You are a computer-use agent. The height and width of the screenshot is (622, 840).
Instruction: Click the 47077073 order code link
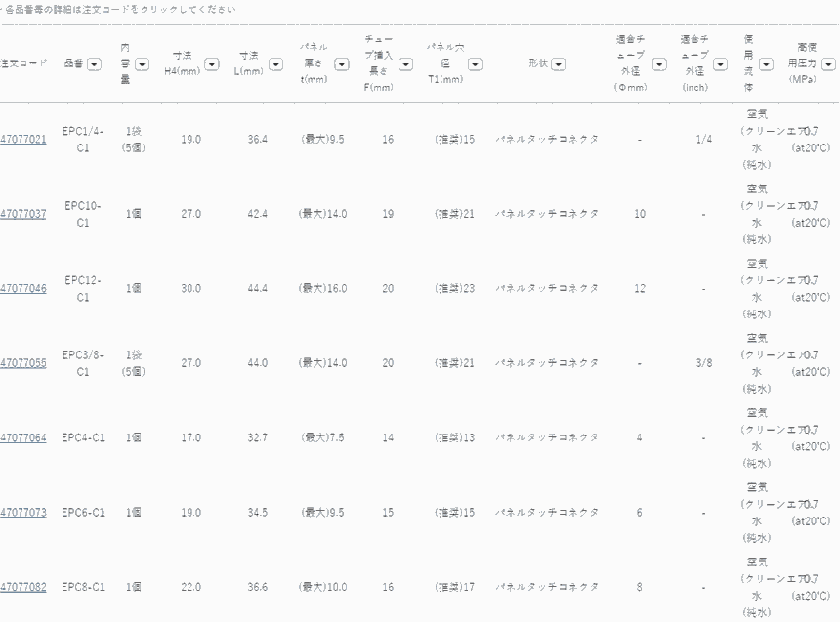coord(22,513)
